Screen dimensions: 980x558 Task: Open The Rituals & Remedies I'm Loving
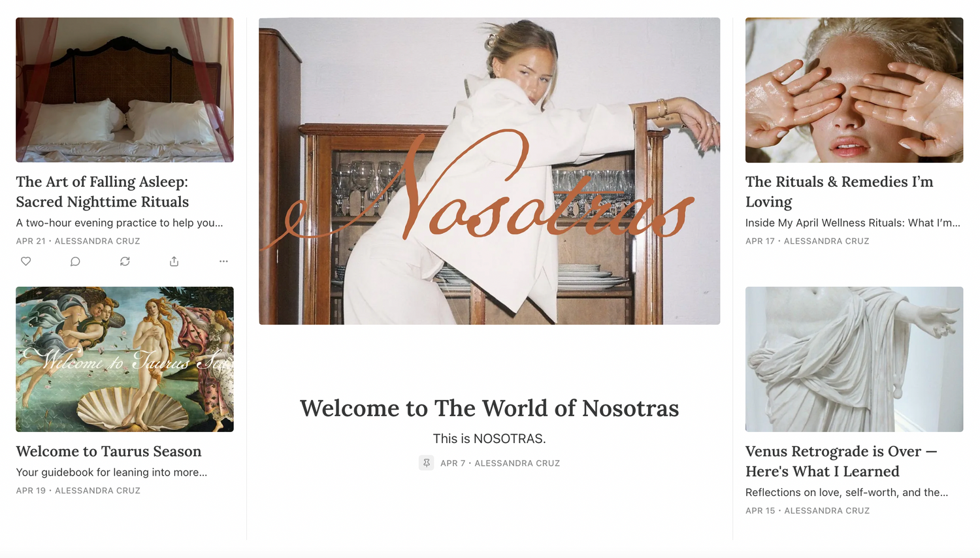pos(840,191)
